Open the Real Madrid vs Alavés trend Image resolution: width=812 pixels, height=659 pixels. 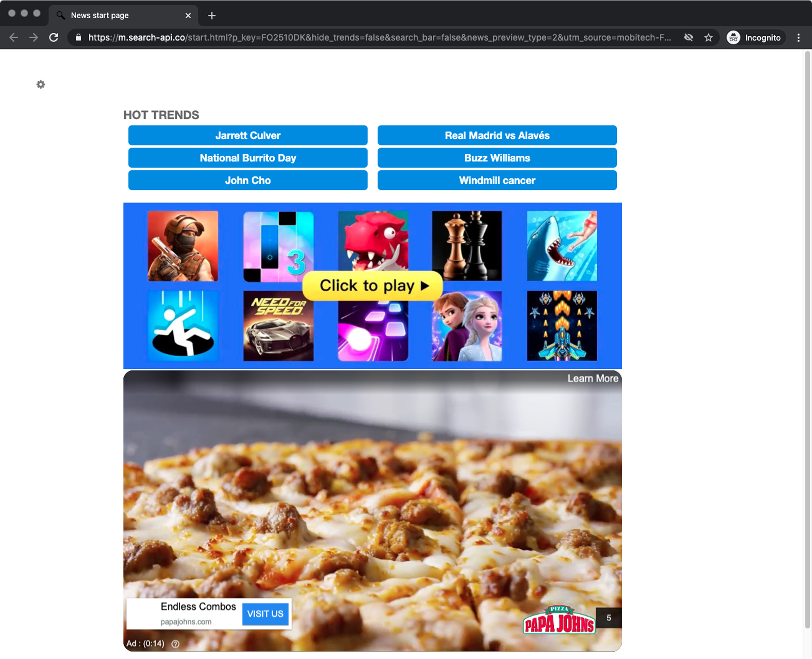[x=497, y=135]
